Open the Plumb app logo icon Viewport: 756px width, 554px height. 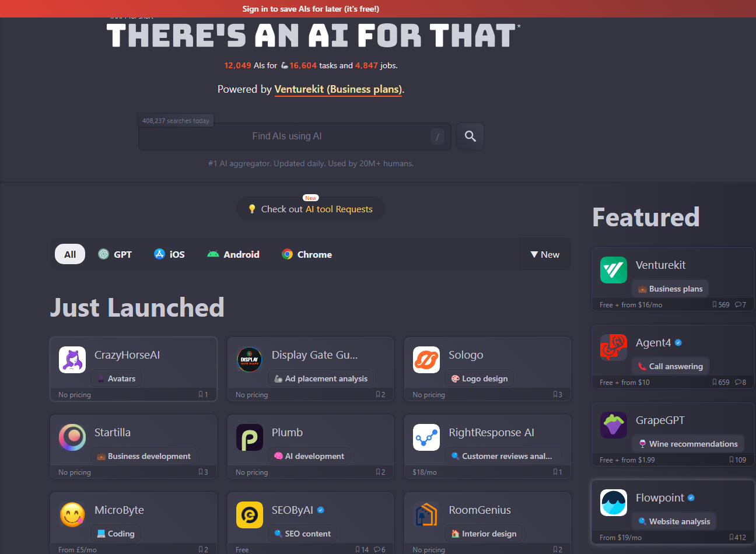(x=250, y=437)
